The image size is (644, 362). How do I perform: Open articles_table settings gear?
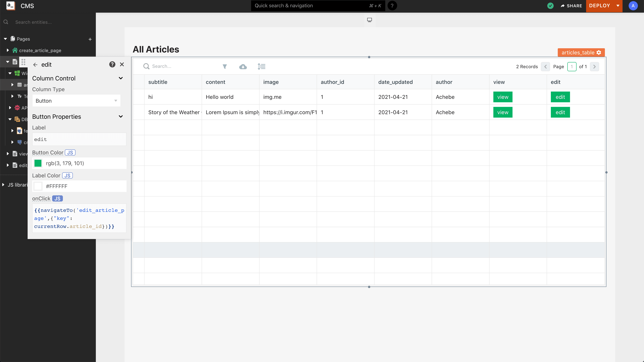click(599, 52)
